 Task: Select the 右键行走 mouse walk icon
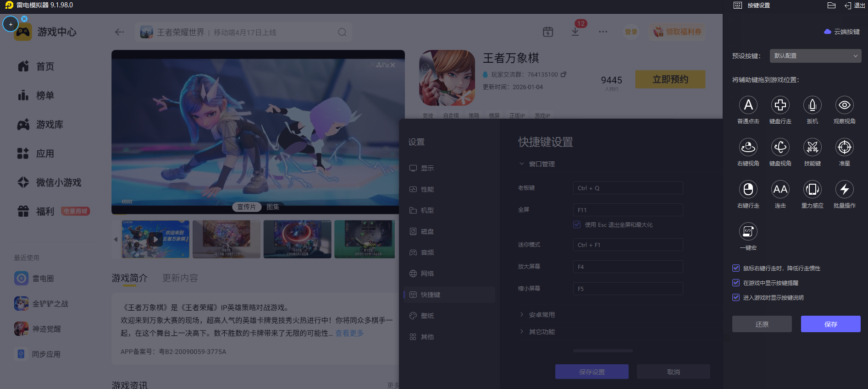tap(748, 189)
